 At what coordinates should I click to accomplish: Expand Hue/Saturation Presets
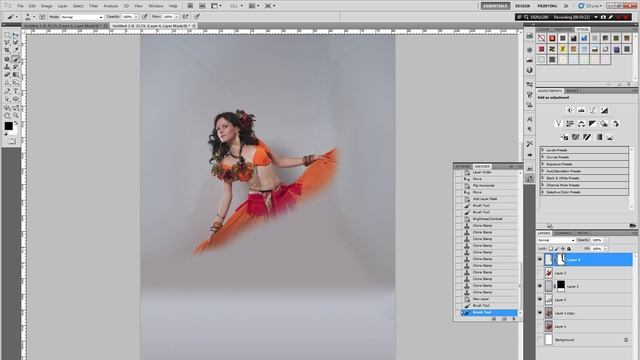point(542,171)
